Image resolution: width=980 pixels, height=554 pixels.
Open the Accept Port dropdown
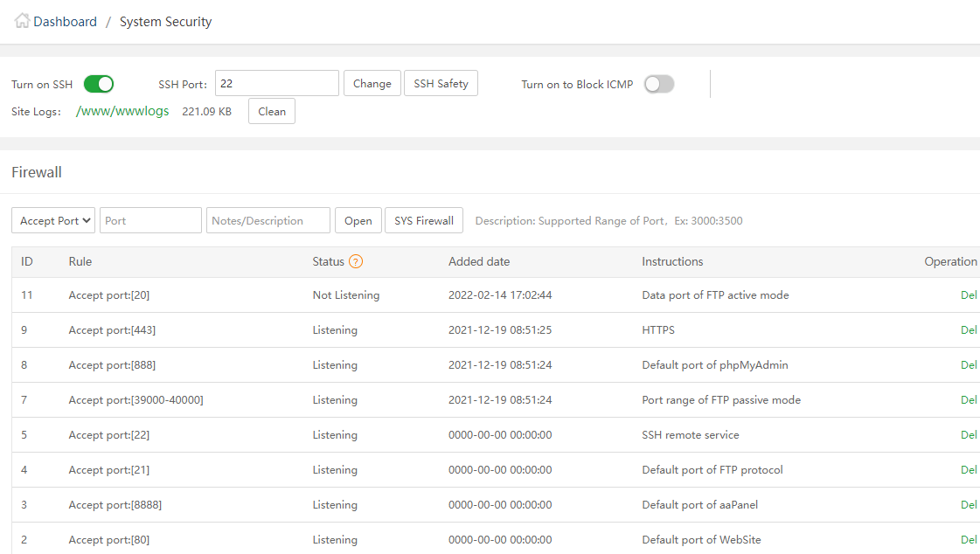(53, 221)
